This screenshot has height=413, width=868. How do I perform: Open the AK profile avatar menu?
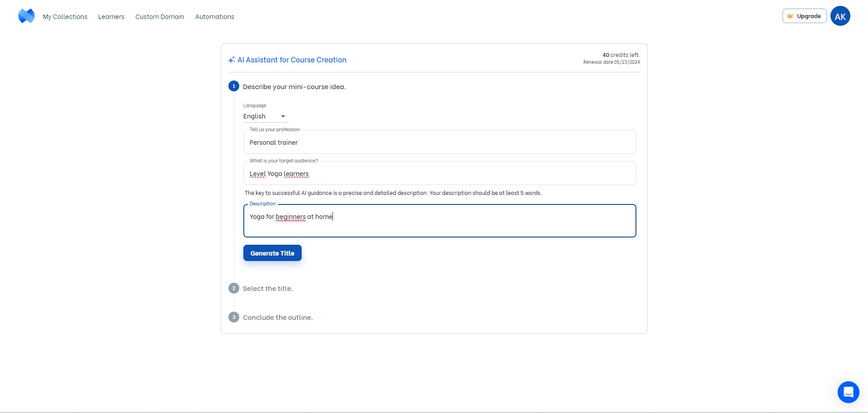[x=840, y=16]
